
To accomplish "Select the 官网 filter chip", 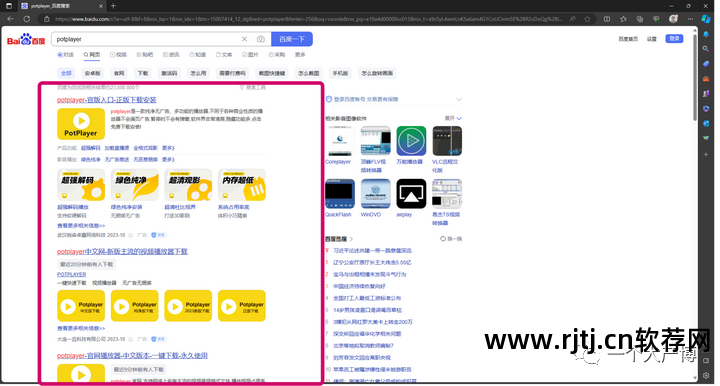I will click(x=119, y=73).
